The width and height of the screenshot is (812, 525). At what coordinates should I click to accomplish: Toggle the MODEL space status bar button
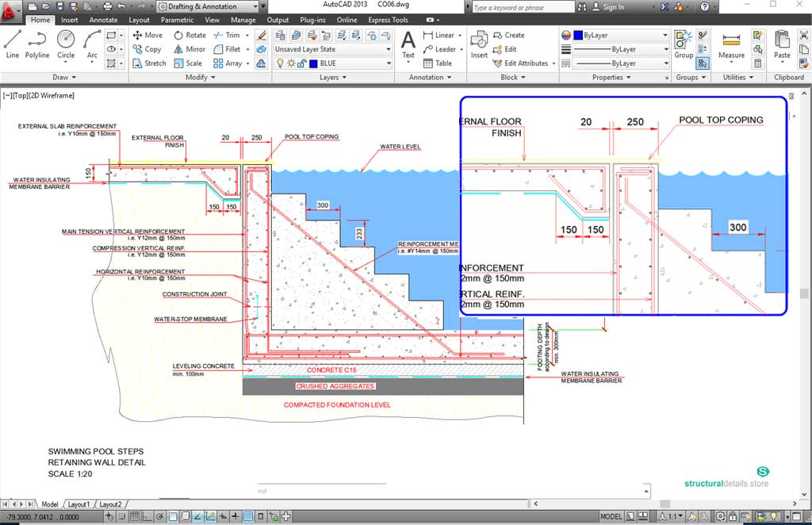tap(611, 516)
